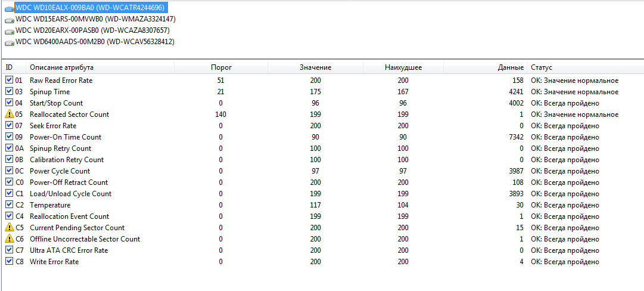The image size is (644, 291).
Task: Toggle checkbox for Spinup Time
Action: [9, 91]
